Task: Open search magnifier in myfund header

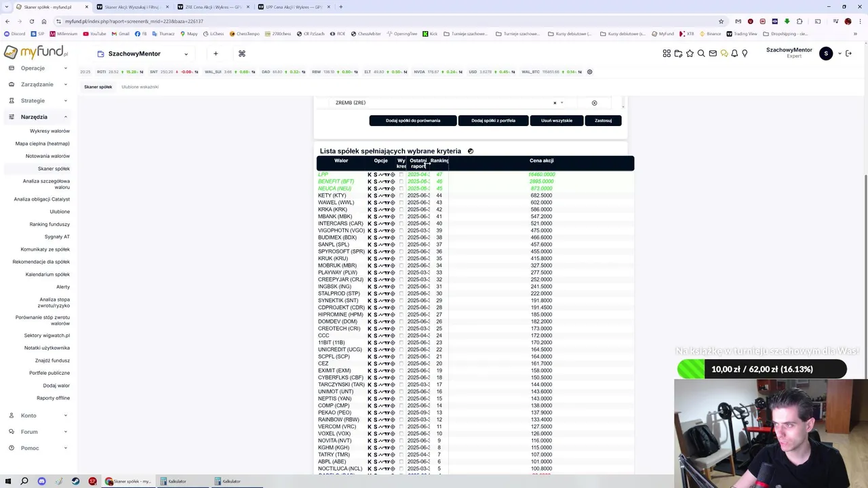Action: tap(701, 54)
